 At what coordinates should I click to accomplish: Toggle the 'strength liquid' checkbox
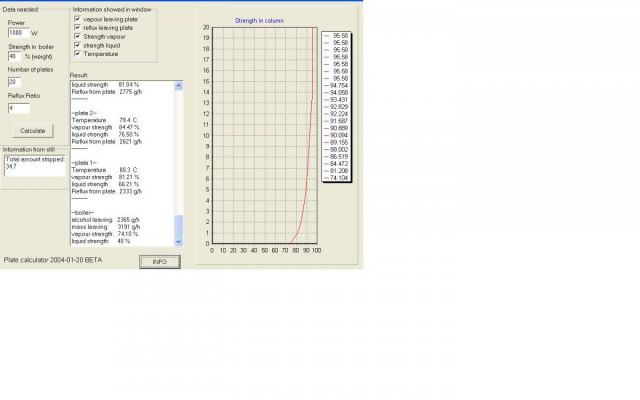point(79,46)
